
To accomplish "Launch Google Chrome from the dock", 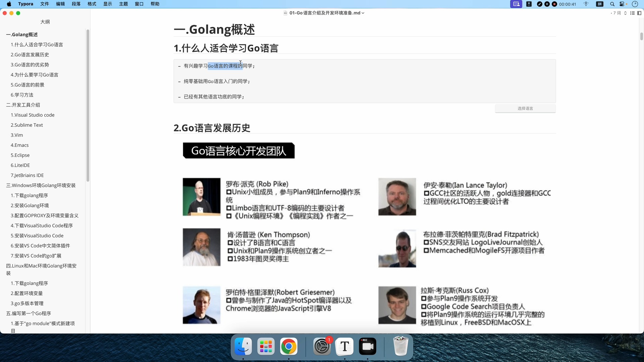I will 288,346.
